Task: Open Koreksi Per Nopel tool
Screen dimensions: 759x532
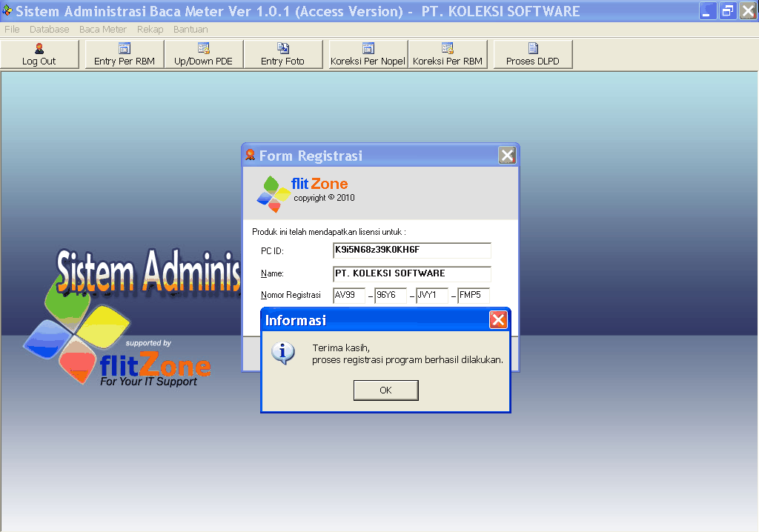Action: [368, 54]
